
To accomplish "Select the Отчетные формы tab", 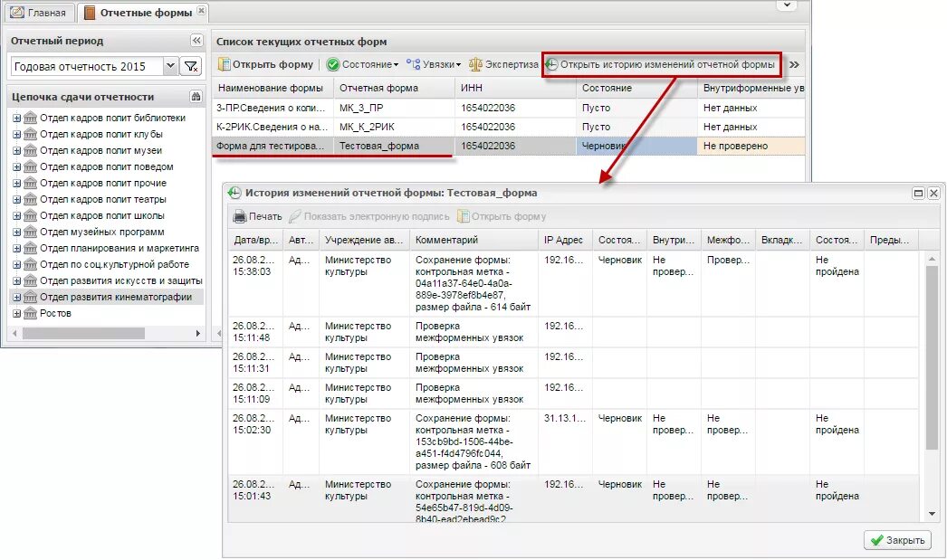I will [139, 13].
